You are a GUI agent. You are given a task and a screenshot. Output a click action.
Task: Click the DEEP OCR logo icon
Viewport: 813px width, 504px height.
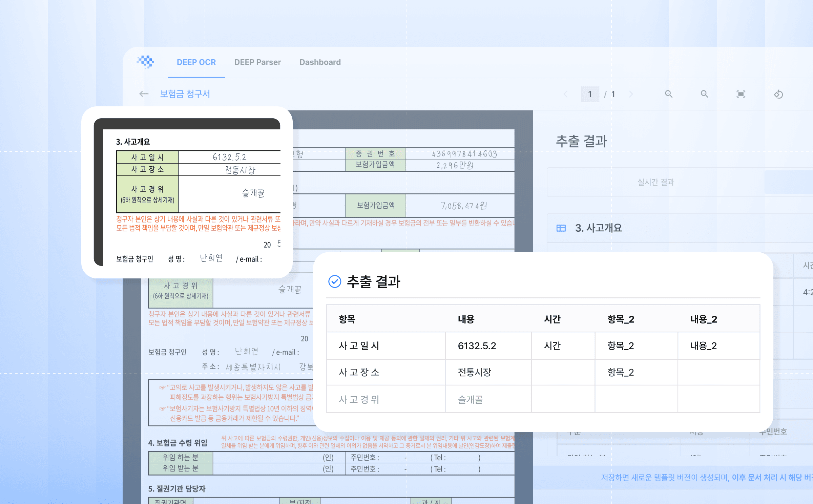(x=146, y=62)
